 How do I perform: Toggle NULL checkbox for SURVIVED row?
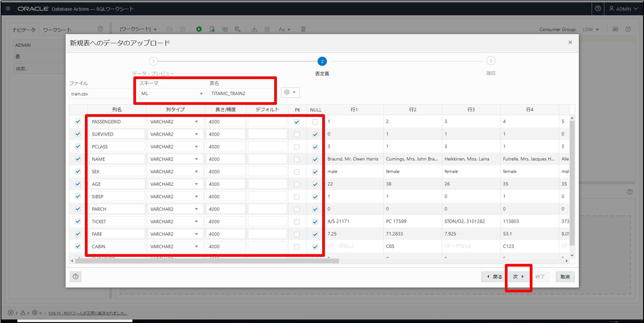click(315, 134)
